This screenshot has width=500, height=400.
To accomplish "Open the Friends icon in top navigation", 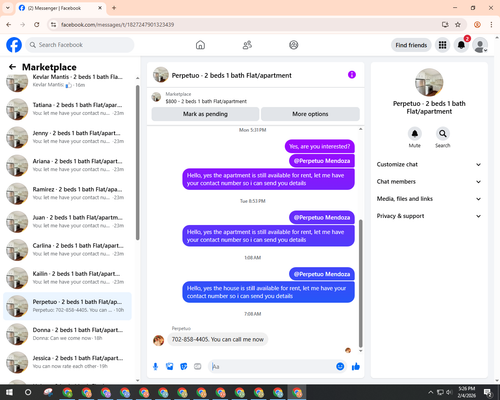I will click(x=247, y=45).
